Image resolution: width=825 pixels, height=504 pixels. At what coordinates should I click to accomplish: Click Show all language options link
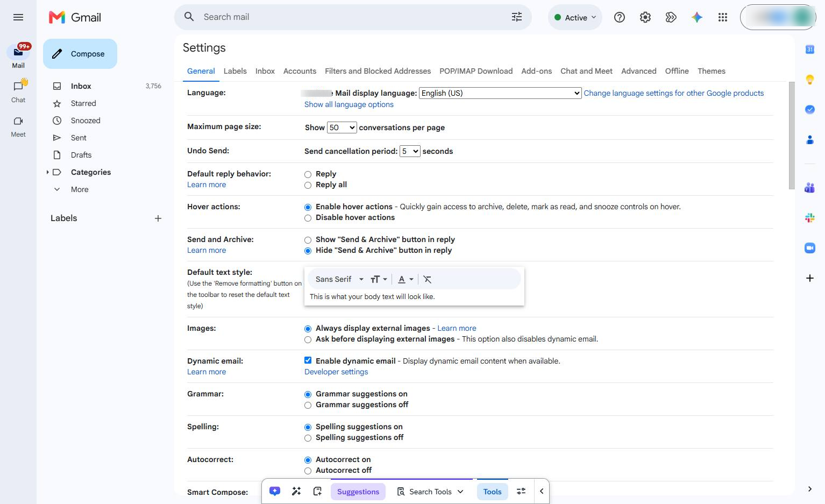(349, 104)
